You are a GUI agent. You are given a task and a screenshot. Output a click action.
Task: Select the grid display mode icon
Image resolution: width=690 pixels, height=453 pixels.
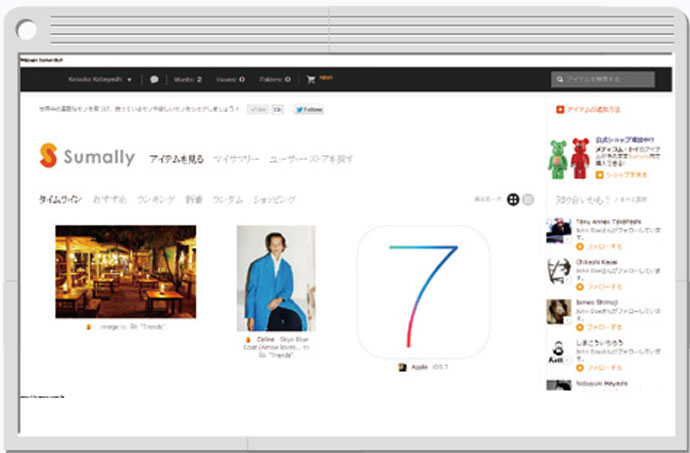pyautogui.click(x=513, y=199)
